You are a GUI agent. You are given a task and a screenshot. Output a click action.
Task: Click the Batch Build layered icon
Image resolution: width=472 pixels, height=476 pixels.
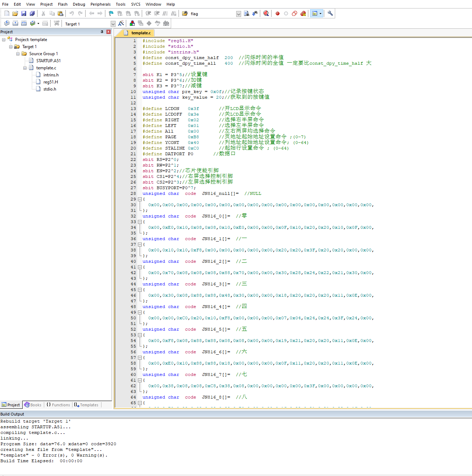(x=33, y=23)
